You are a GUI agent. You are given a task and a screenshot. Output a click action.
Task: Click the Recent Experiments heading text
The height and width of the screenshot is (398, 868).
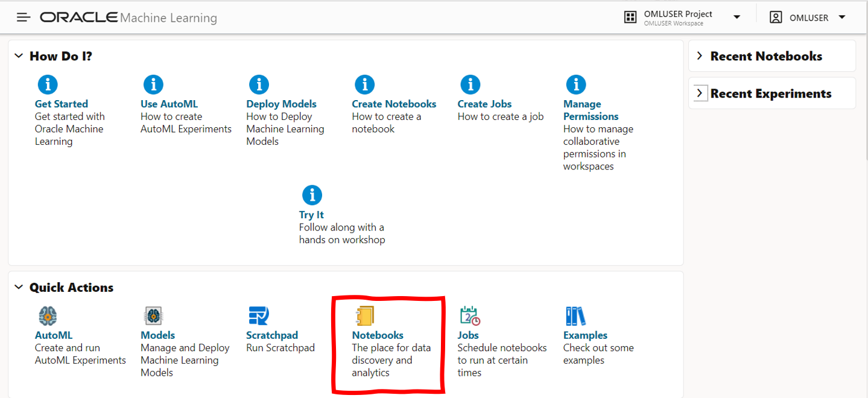(771, 93)
